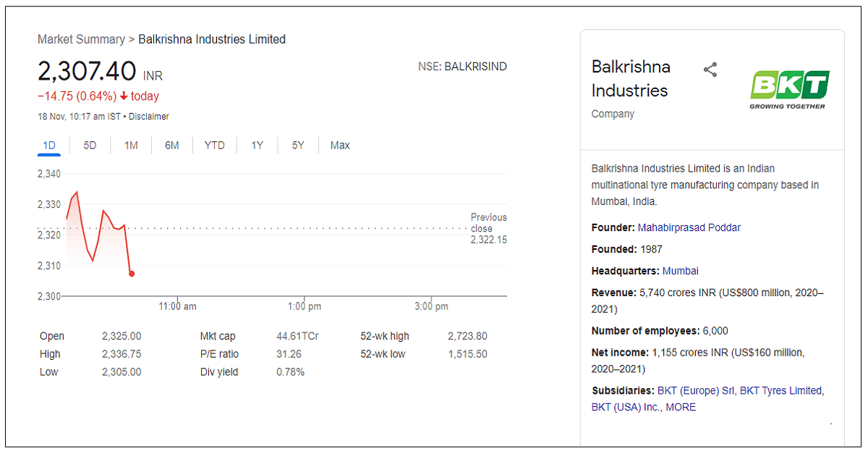Click the red down arrow next to today
Image resolution: width=868 pixels, height=454 pixels.
tap(124, 96)
